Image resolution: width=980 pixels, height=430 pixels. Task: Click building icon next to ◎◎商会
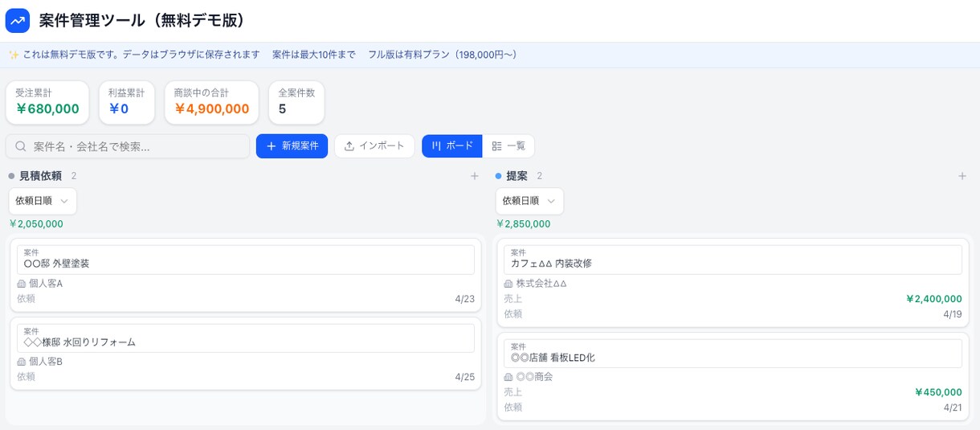(508, 377)
